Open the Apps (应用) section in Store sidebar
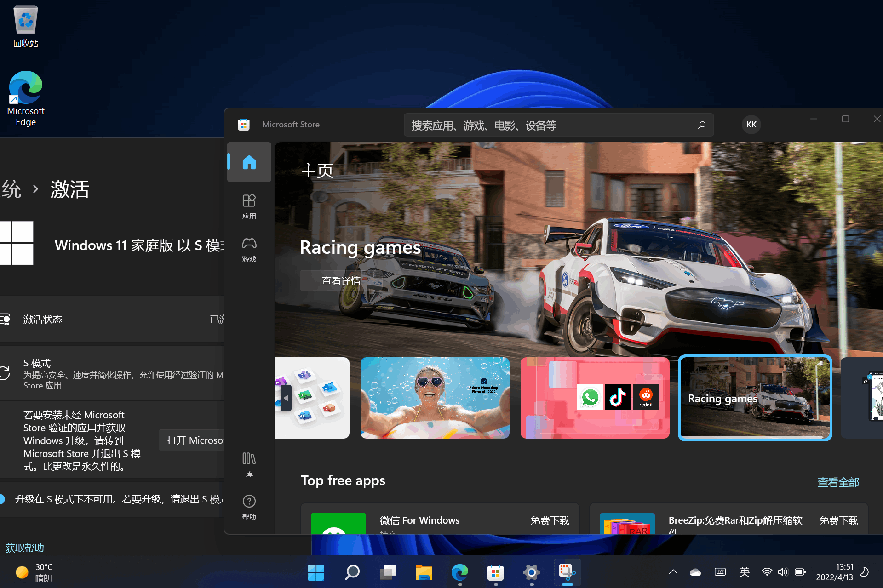Screen dimensions: 883x588 pyautogui.click(x=249, y=206)
